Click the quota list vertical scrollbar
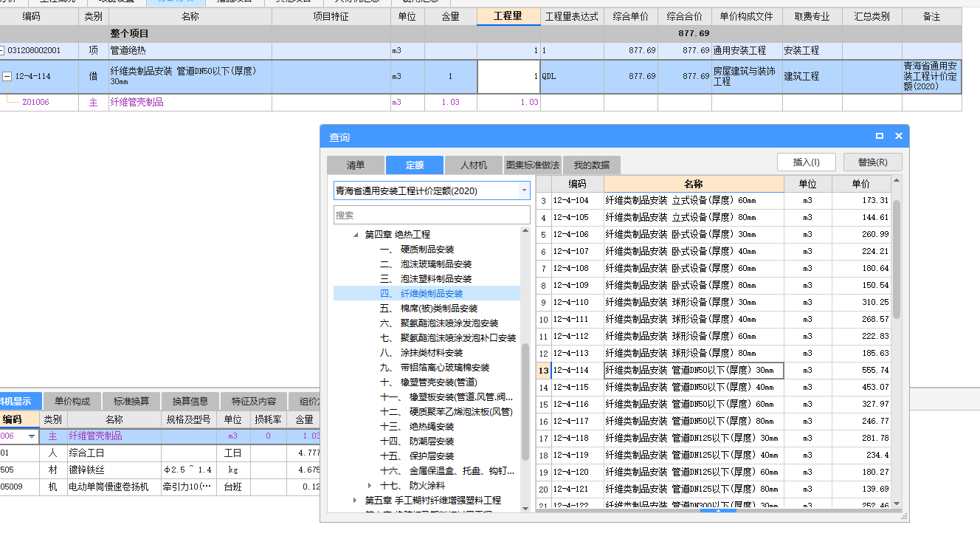The height and width of the screenshot is (553, 980). point(897,258)
